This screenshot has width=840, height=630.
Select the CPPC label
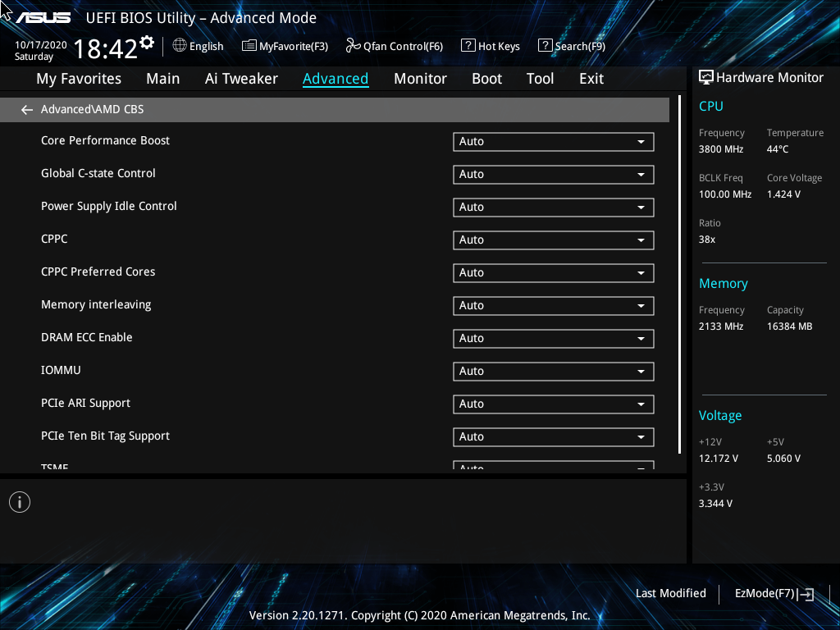54,239
